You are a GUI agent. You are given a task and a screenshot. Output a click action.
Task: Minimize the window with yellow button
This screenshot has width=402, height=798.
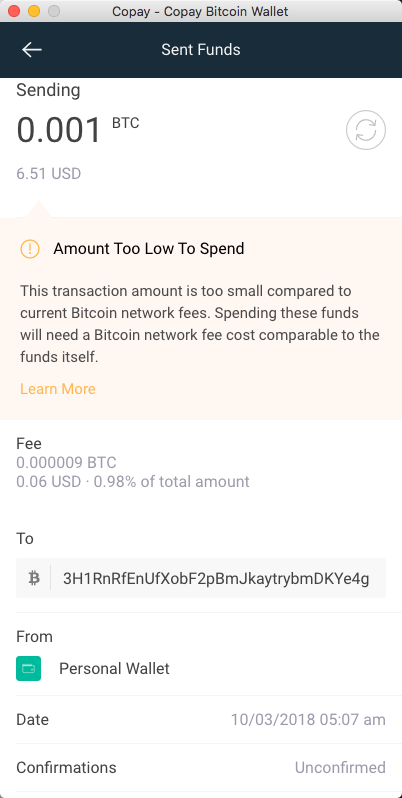tap(34, 11)
